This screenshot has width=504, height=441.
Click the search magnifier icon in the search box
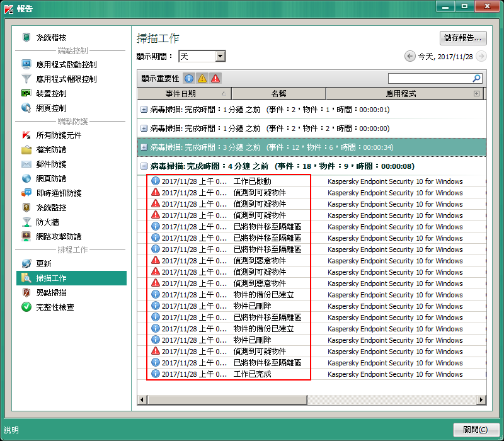476,79
